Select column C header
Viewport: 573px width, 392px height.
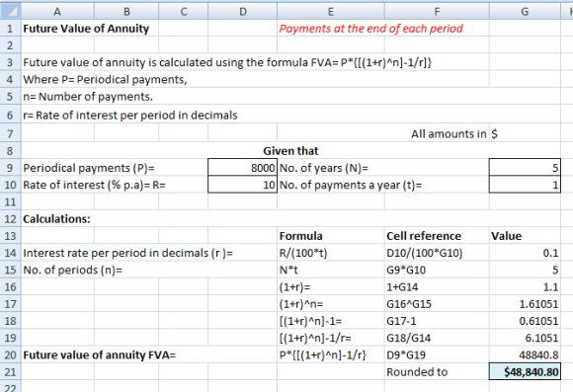click(184, 11)
